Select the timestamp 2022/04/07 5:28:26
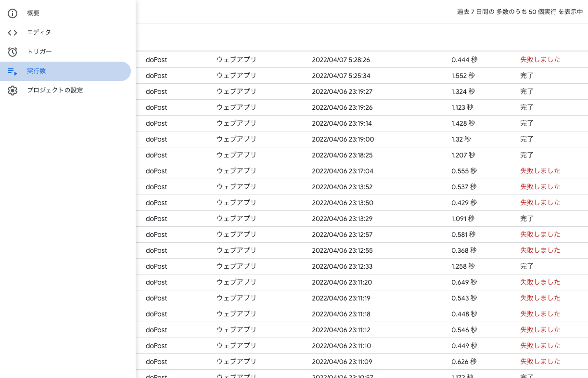Viewport: 588px width, 378px height. tap(341, 60)
